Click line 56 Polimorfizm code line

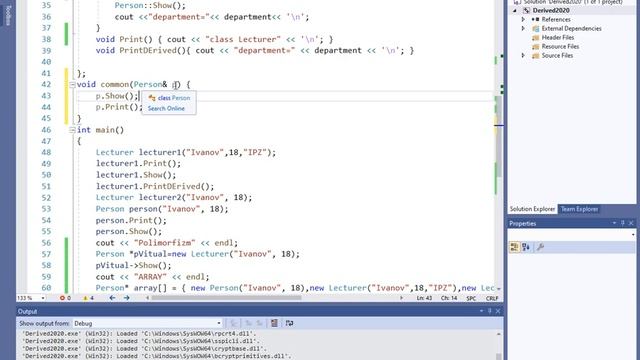coord(167,243)
